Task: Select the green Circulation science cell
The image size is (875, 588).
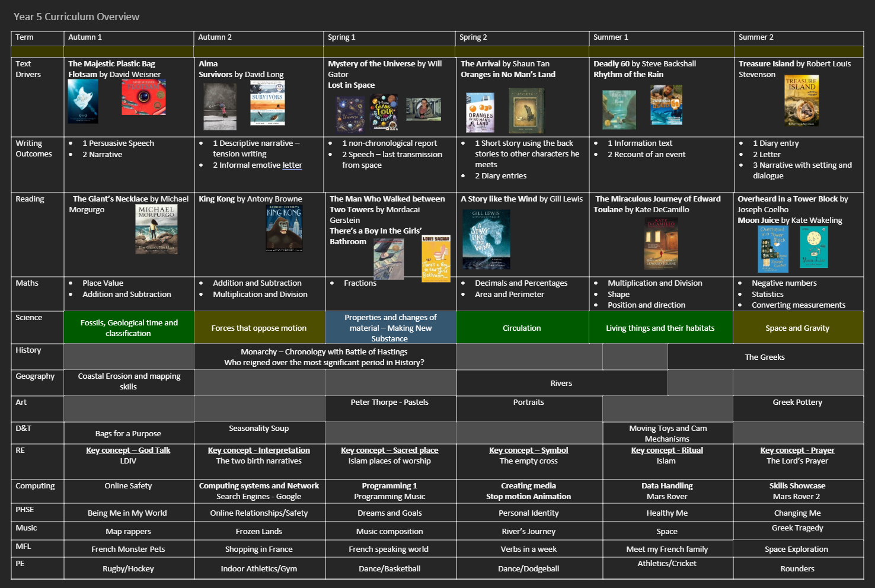Action: [522, 328]
